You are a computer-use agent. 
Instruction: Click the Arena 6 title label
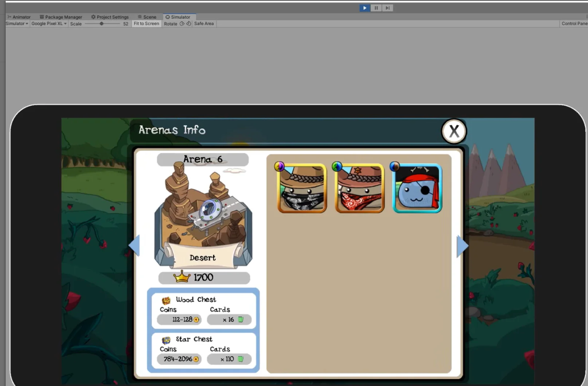click(203, 159)
